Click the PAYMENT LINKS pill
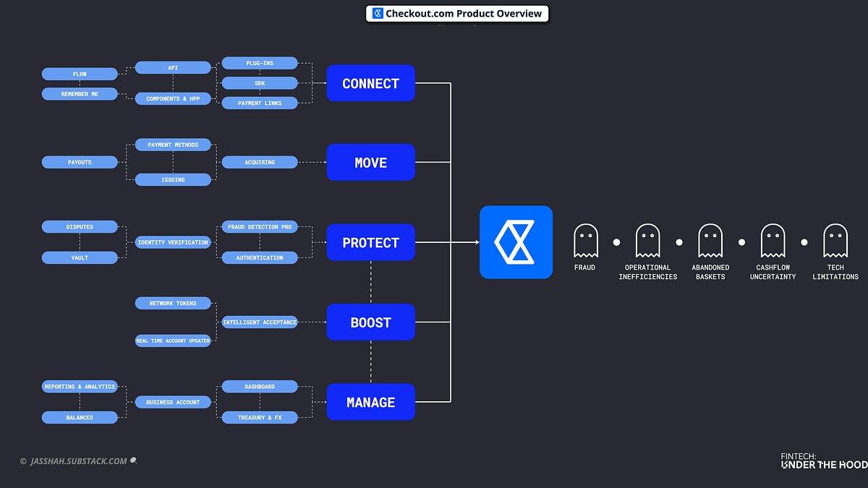The image size is (868, 488). [x=260, y=103]
